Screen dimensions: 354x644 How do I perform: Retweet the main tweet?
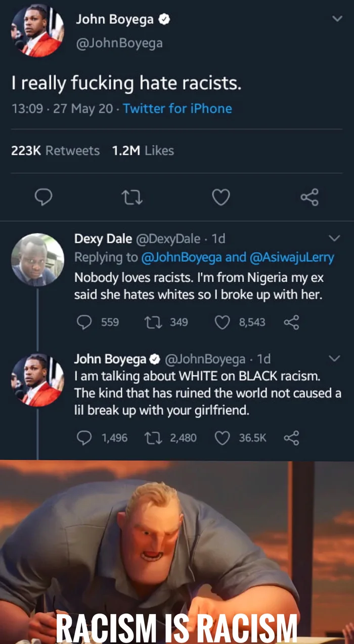[x=134, y=197]
